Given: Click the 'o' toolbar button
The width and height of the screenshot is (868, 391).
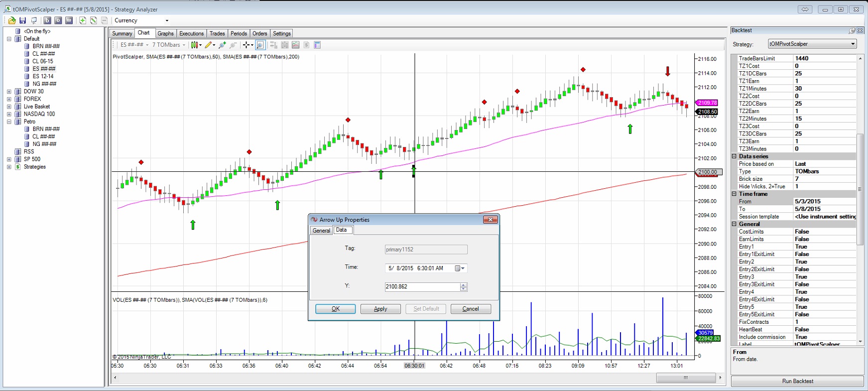Looking at the screenshot, I should click(58, 20).
